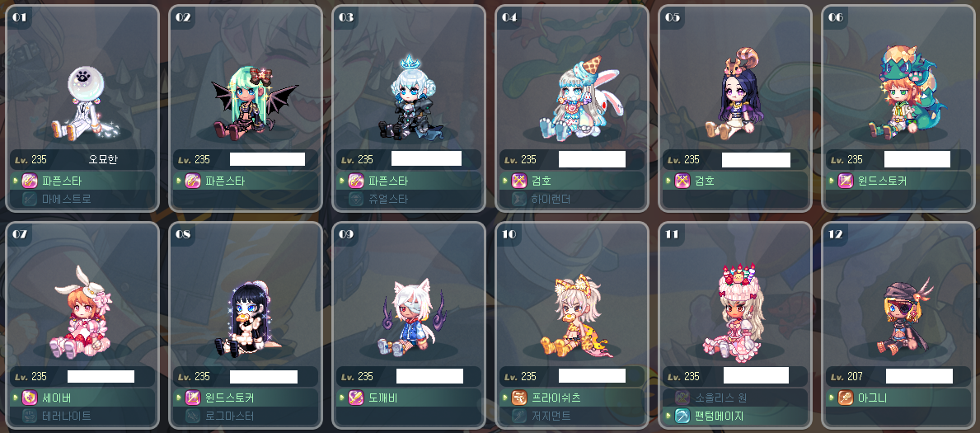Click the 세이버 class icon
Viewport: 980px width, 433px height.
tap(30, 398)
